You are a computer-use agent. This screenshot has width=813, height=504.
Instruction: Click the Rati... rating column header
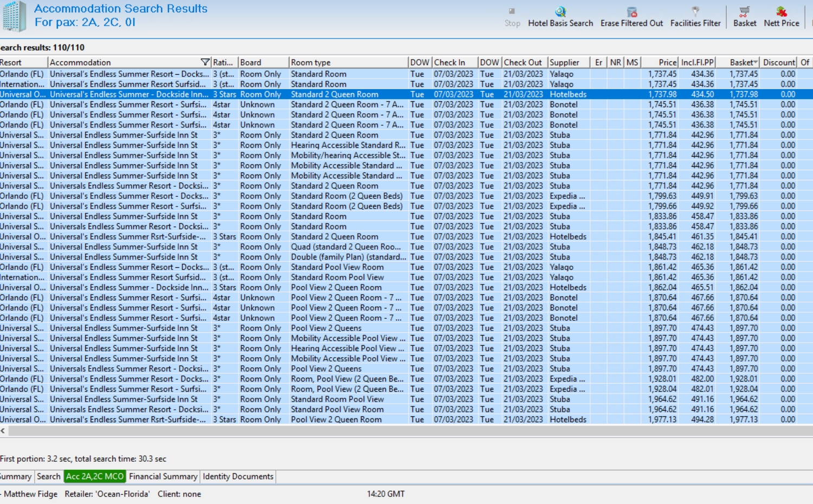pyautogui.click(x=225, y=62)
